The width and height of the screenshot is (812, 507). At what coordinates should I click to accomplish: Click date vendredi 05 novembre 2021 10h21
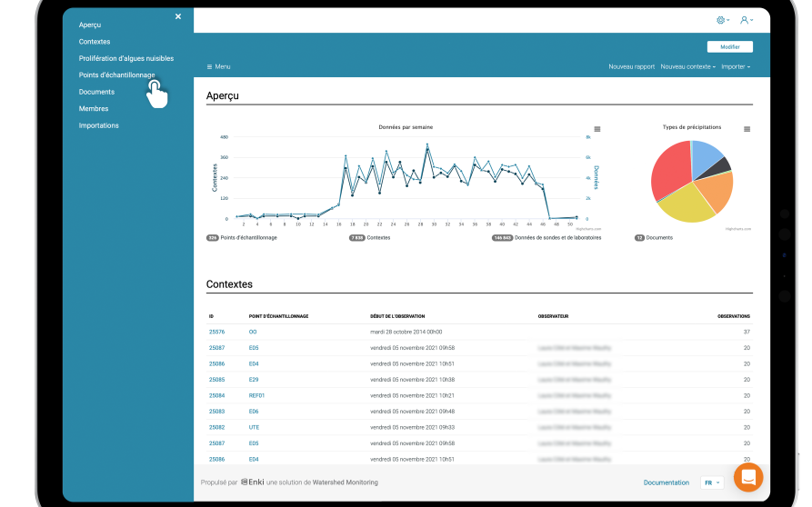coord(412,396)
